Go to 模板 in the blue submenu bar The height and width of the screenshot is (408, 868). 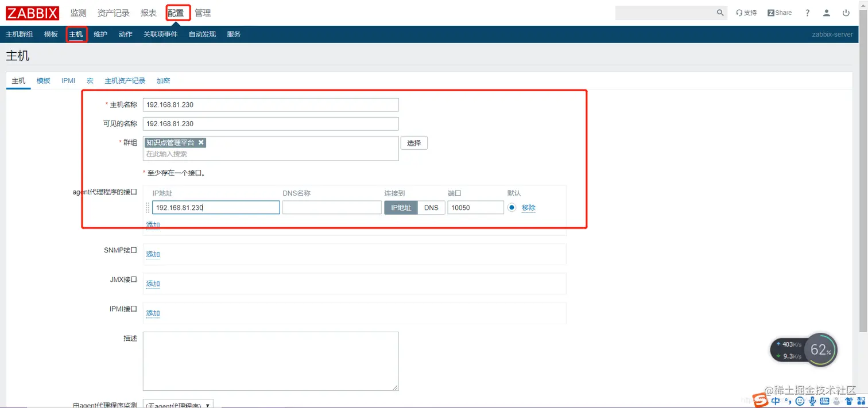51,34
